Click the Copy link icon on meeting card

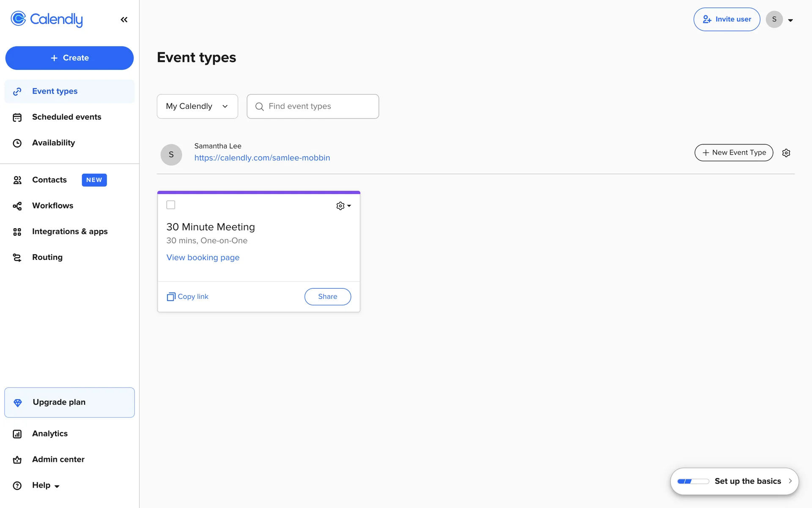point(171,297)
